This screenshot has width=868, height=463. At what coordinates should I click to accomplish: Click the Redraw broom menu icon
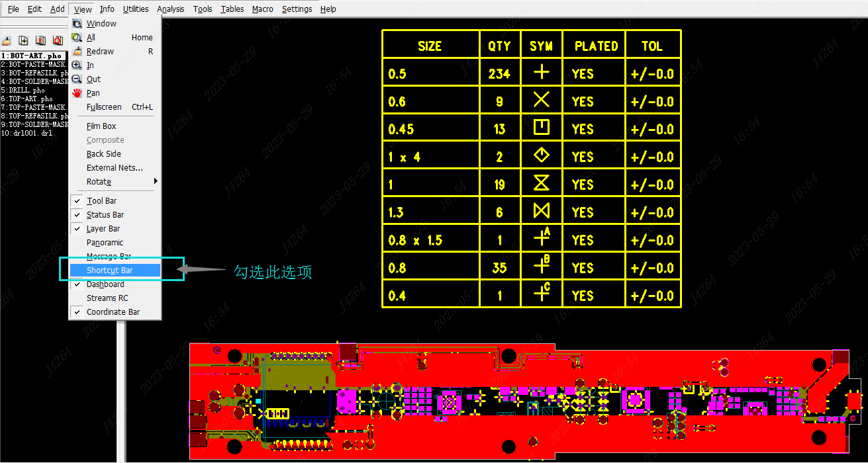pos(77,52)
